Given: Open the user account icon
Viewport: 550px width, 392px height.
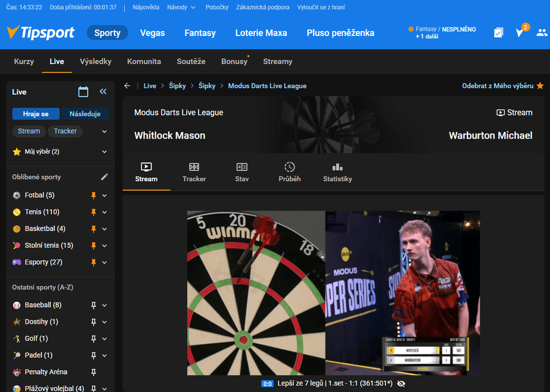Looking at the screenshot, I should pos(542,32).
